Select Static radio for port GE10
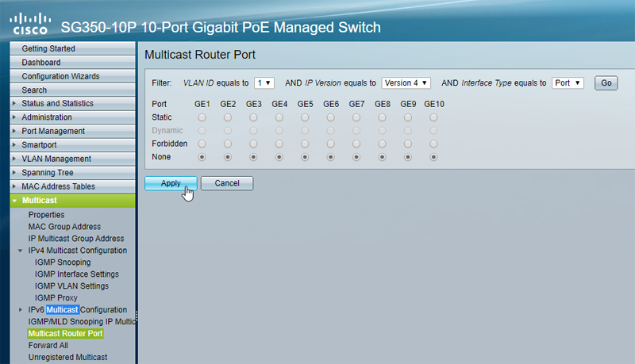The image size is (635, 364). tap(433, 117)
